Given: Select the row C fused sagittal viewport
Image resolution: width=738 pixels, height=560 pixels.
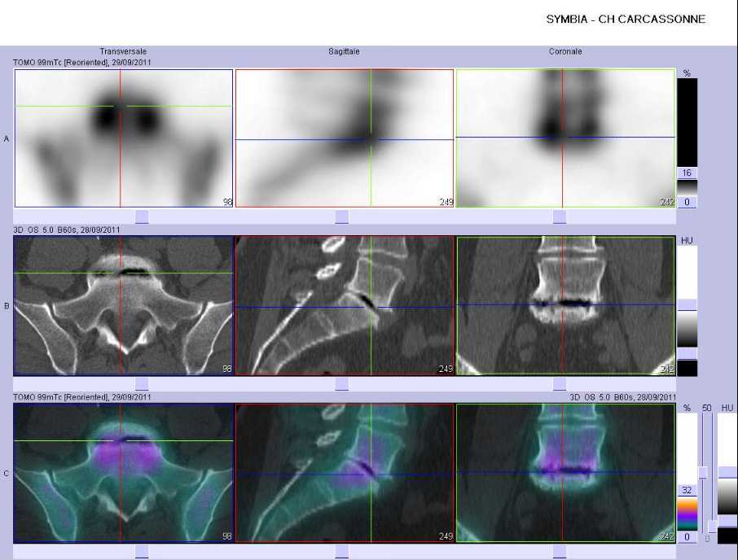Looking at the screenshot, I should [x=345, y=473].
